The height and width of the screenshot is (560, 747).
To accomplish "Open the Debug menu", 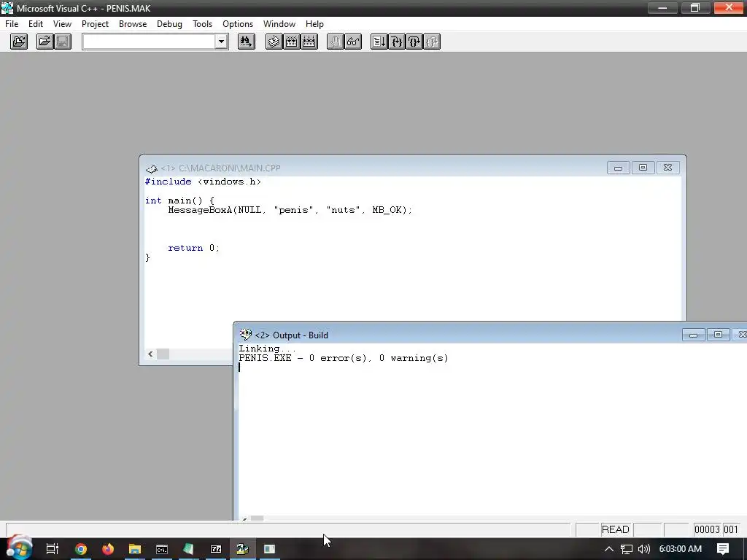I will tap(169, 24).
